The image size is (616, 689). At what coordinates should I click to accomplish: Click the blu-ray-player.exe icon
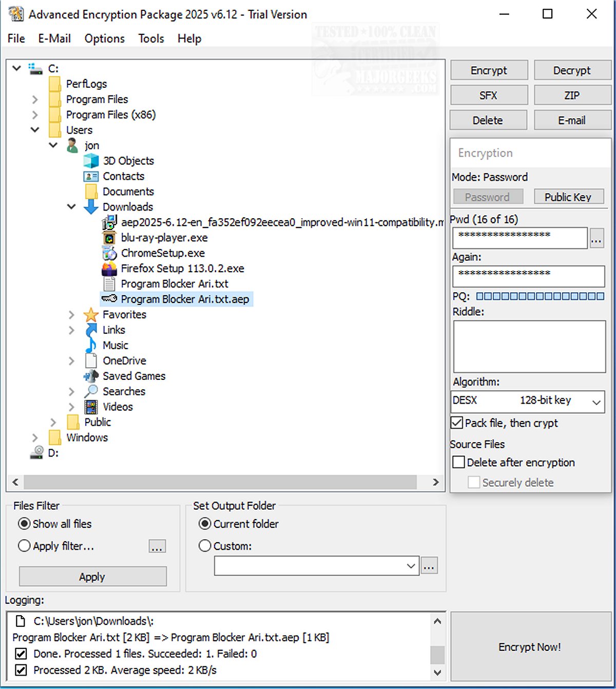(109, 238)
